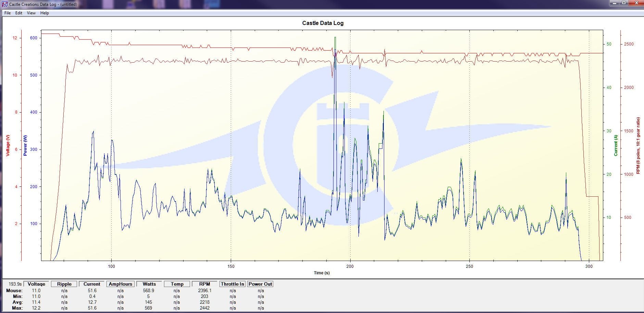
Task: Click the Max: row label
Action: click(x=17, y=308)
